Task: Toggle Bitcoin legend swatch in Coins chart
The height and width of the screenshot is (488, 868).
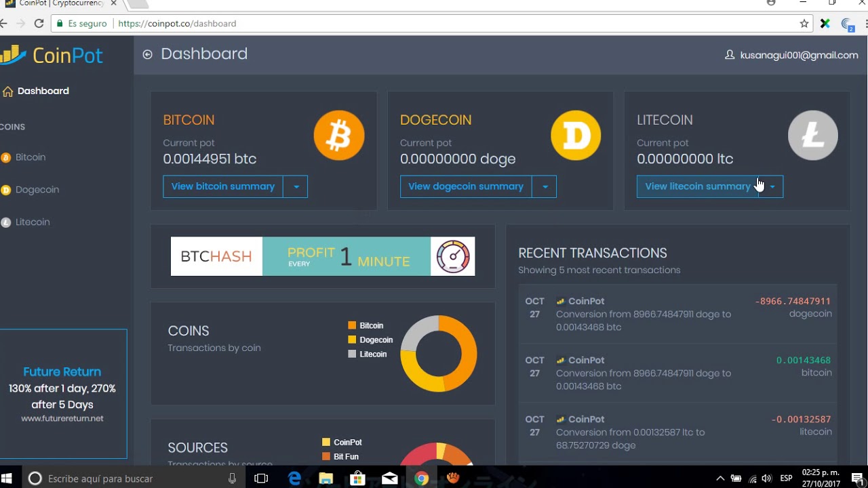Action: pyautogui.click(x=352, y=326)
